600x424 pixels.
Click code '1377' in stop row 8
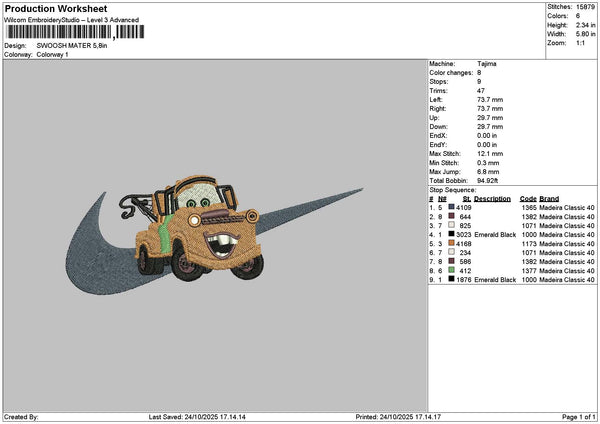click(x=529, y=271)
